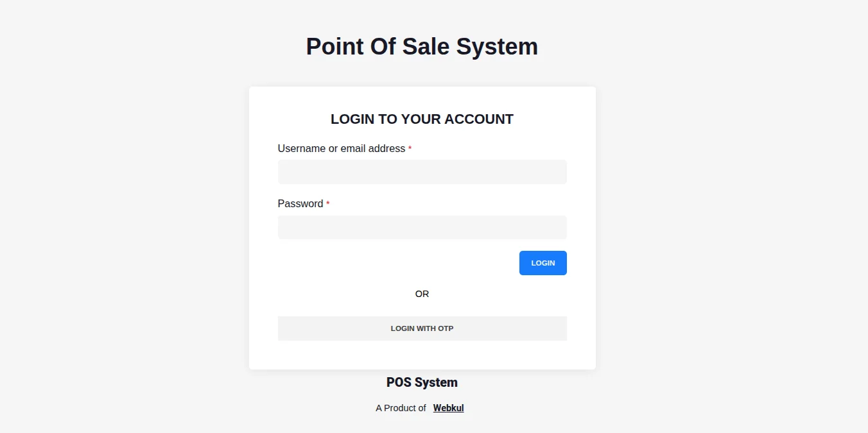Visit Webkul from the footer

tap(448, 408)
